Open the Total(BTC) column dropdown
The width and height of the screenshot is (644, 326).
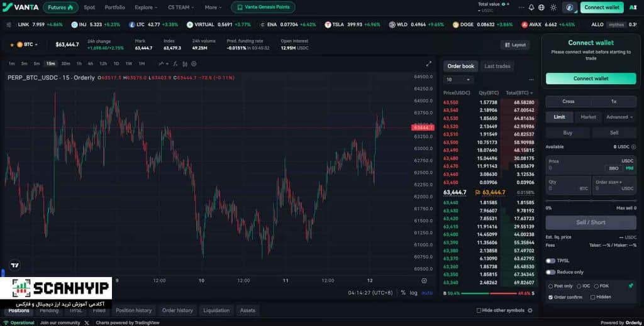[519, 93]
